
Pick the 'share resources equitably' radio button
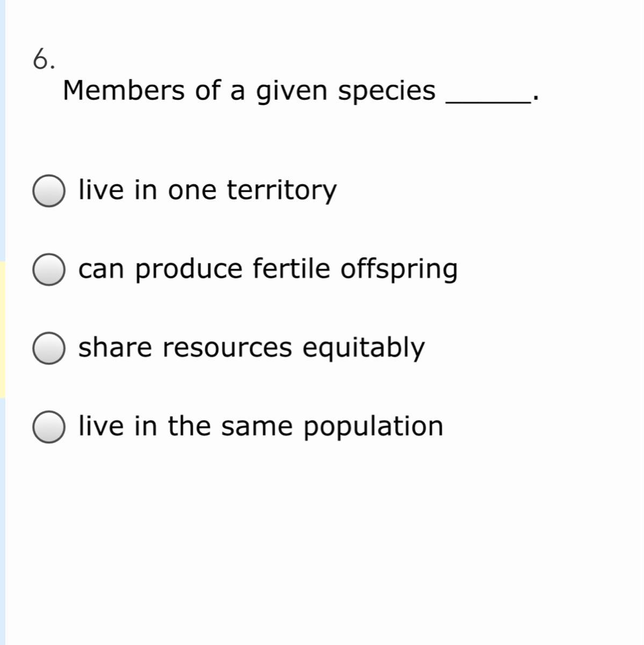pyautogui.click(x=49, y=348)
